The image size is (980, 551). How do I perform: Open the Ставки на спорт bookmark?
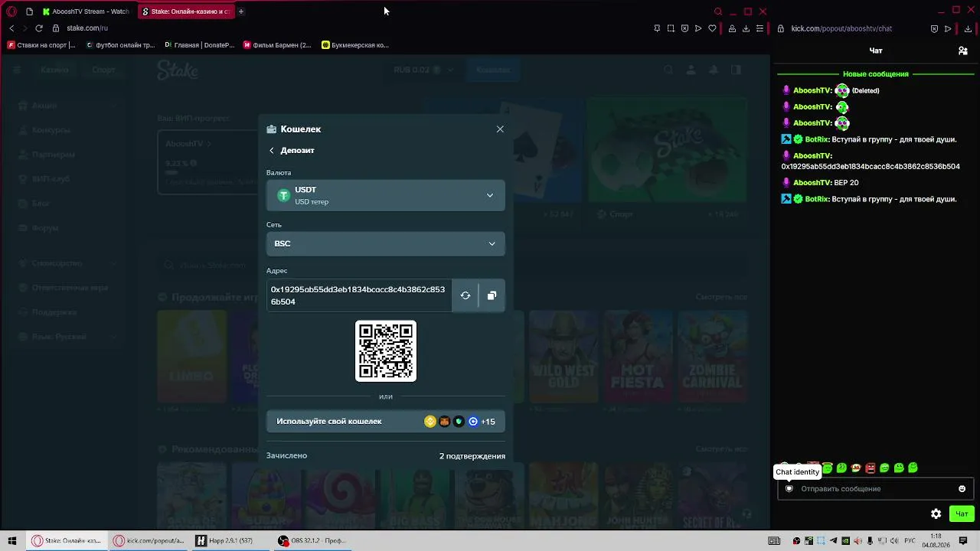[41, 45]
